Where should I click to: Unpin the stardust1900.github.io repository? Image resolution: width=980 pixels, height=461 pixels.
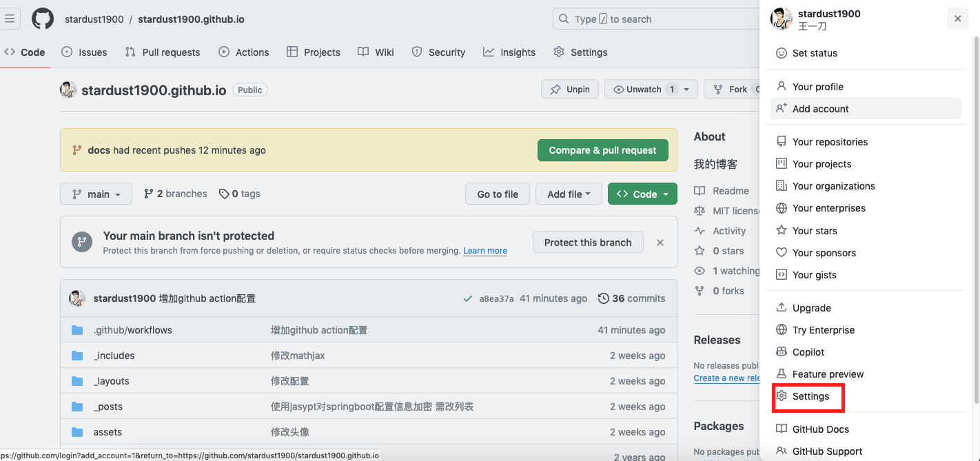(570, 89)
